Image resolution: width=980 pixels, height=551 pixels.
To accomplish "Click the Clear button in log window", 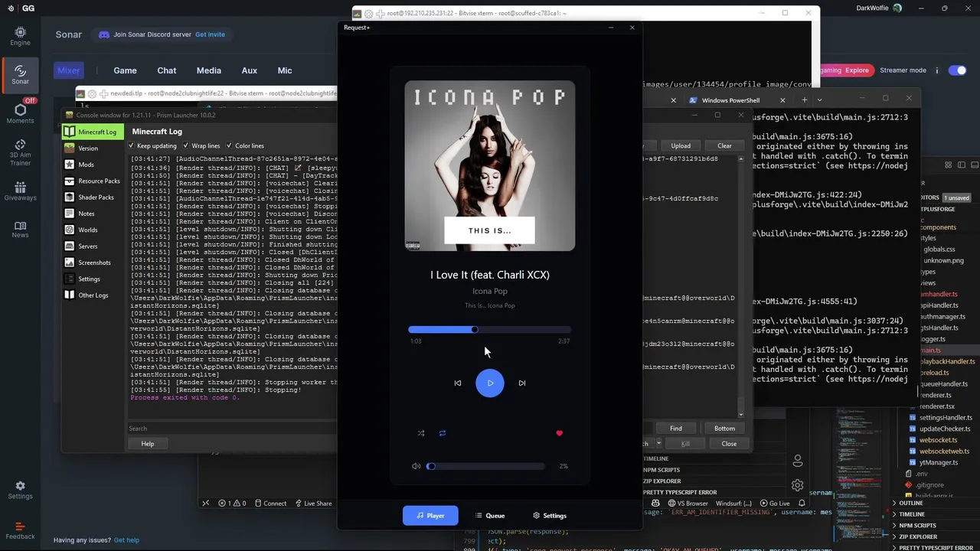I will (724, 145).
